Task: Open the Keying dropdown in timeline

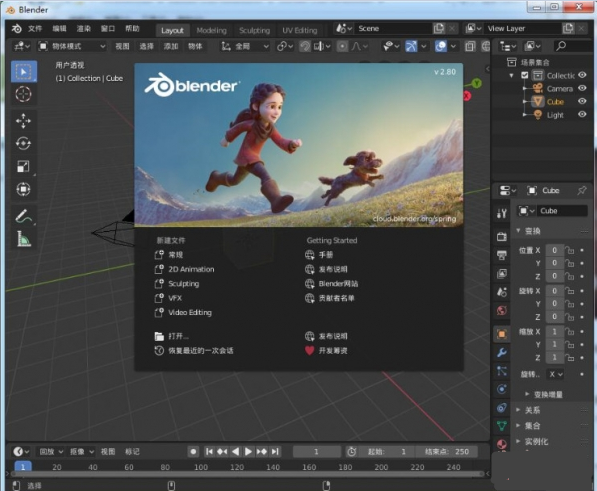Action: [x=81, y=452]
